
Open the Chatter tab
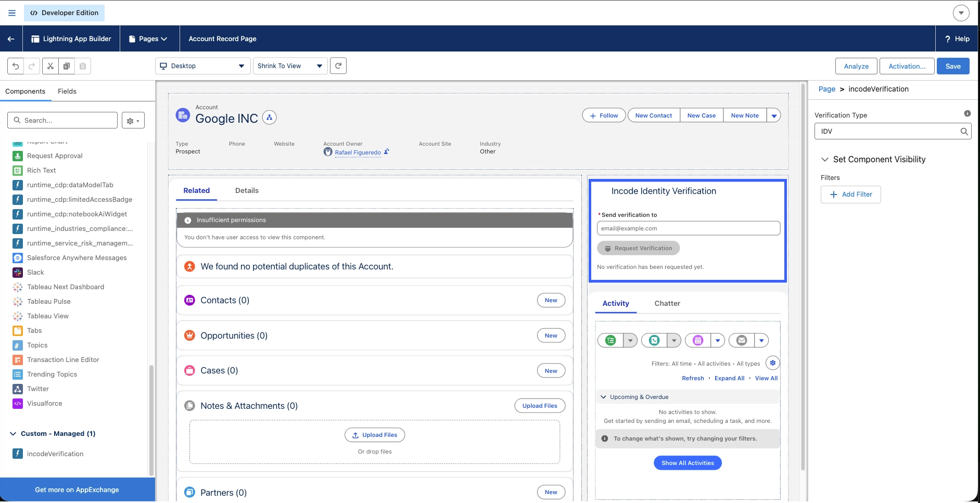click(667, 303)
